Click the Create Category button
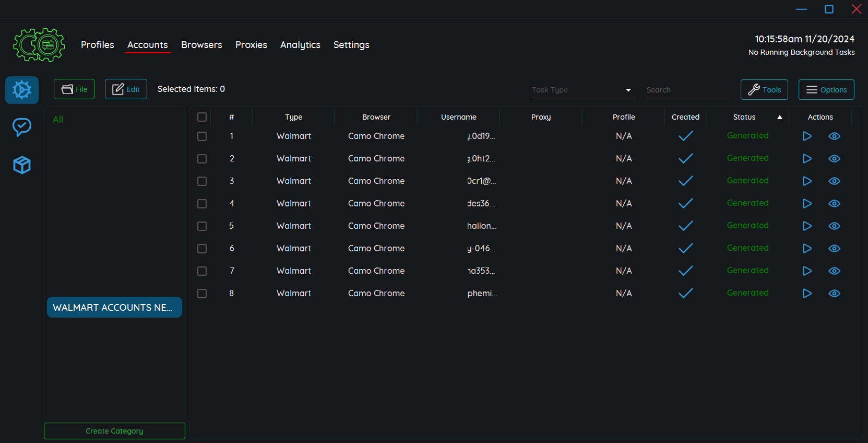 click(x=114, y=431)
